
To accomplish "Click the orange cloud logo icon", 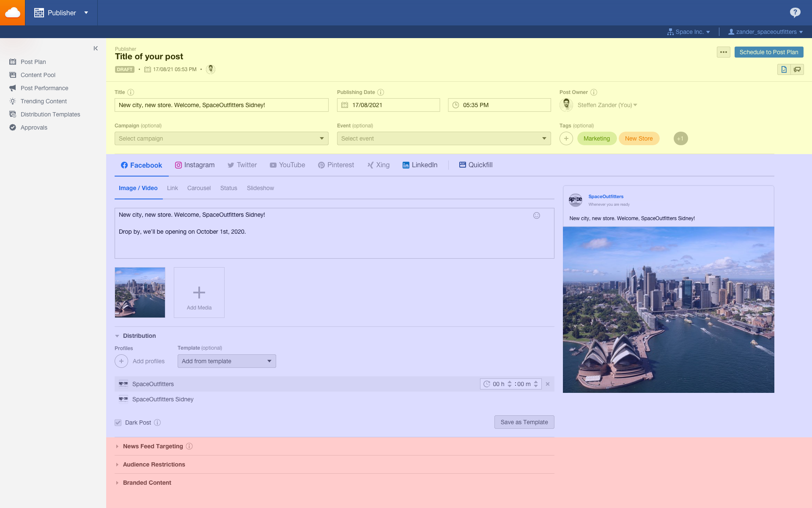I will (12, 13).
